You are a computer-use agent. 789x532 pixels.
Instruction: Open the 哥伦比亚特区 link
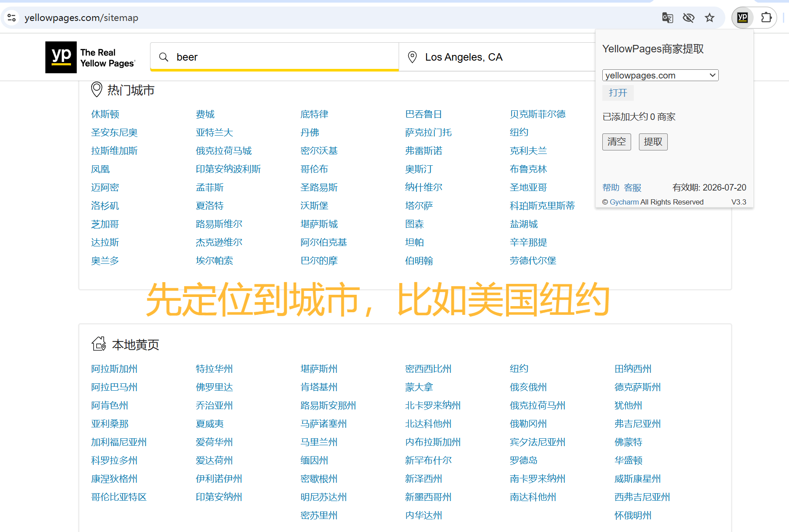point(119,497)
